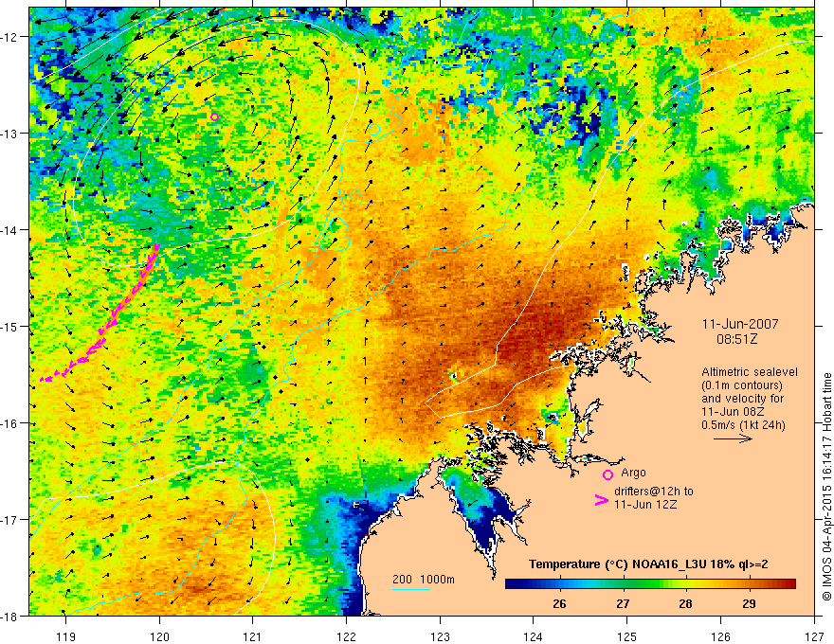Click the Argo legend label

click(633, 472)
